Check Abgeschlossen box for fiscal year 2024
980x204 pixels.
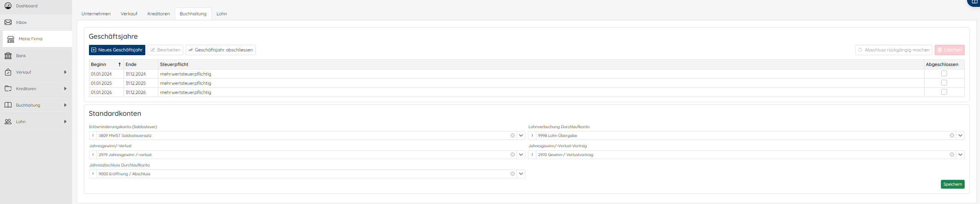944,74
